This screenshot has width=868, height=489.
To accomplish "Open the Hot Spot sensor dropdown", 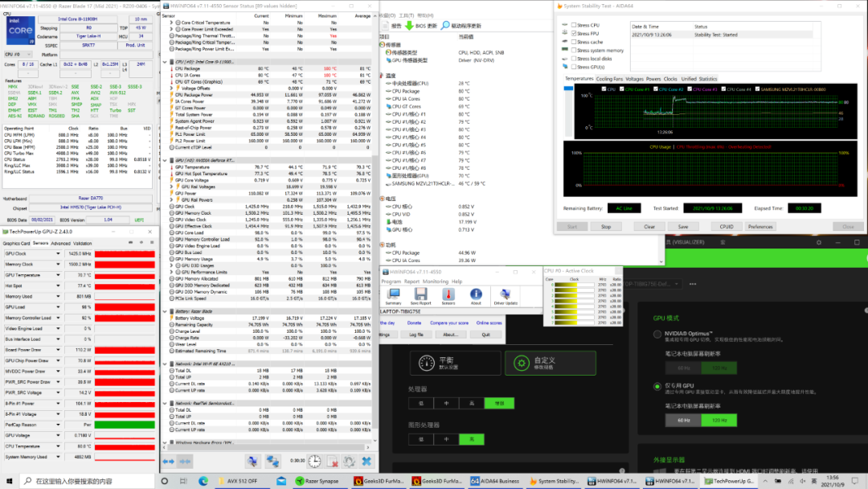I will [58, 286].
